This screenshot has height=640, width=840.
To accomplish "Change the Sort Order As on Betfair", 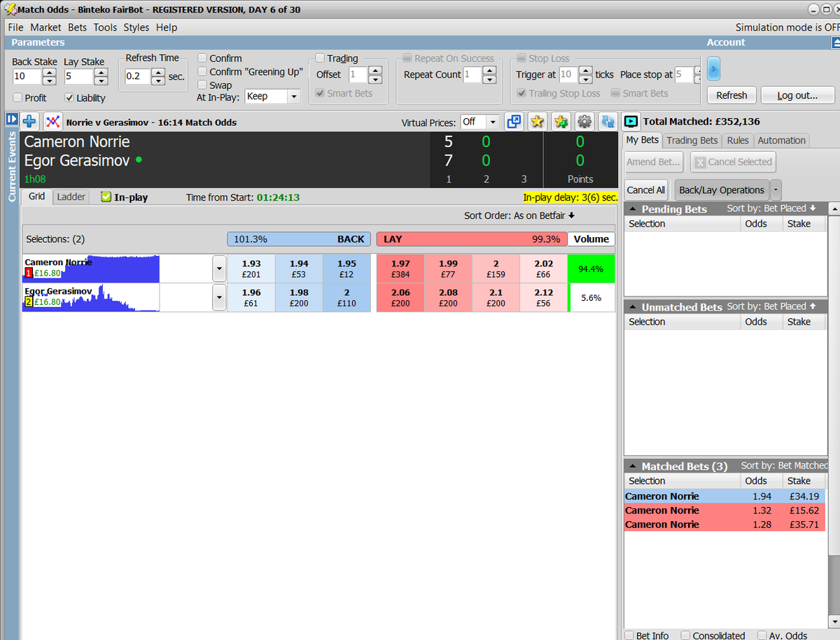I will pos(519,215).
